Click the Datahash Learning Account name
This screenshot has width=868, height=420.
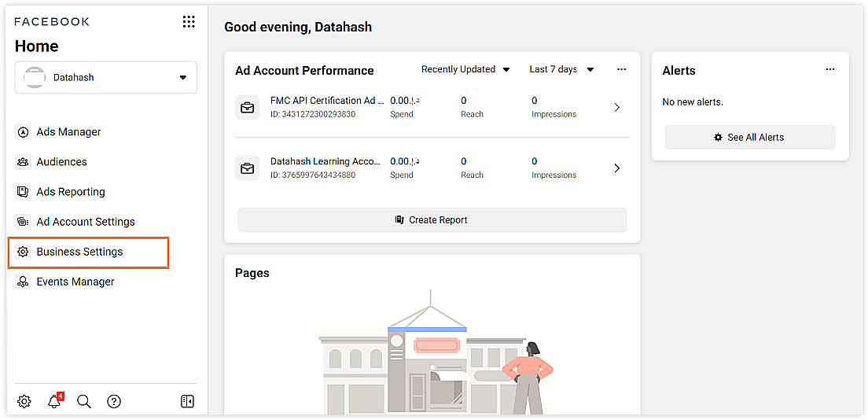click(x=325, y=161)
